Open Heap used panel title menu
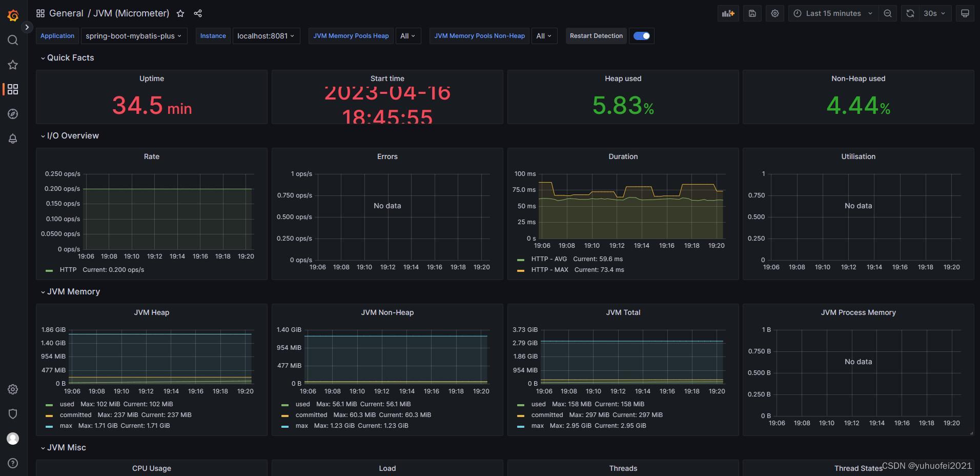 coord(623,78)
